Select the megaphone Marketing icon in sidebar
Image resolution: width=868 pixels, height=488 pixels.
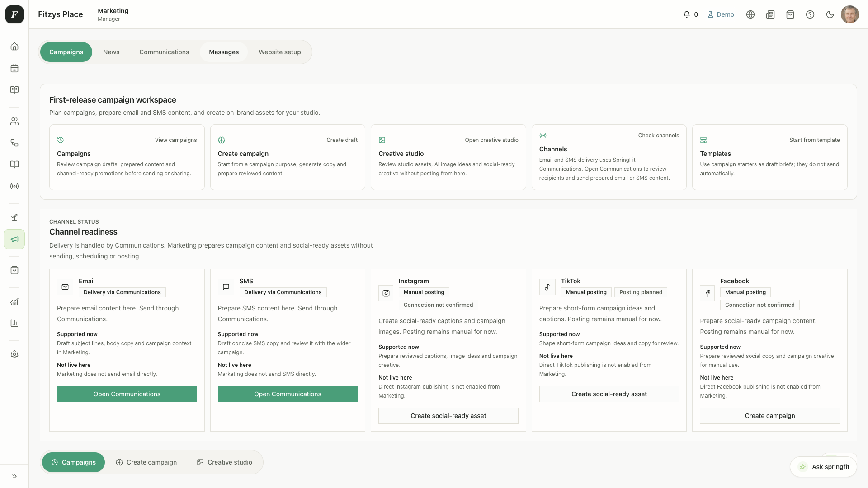click(x=14, y=239)
